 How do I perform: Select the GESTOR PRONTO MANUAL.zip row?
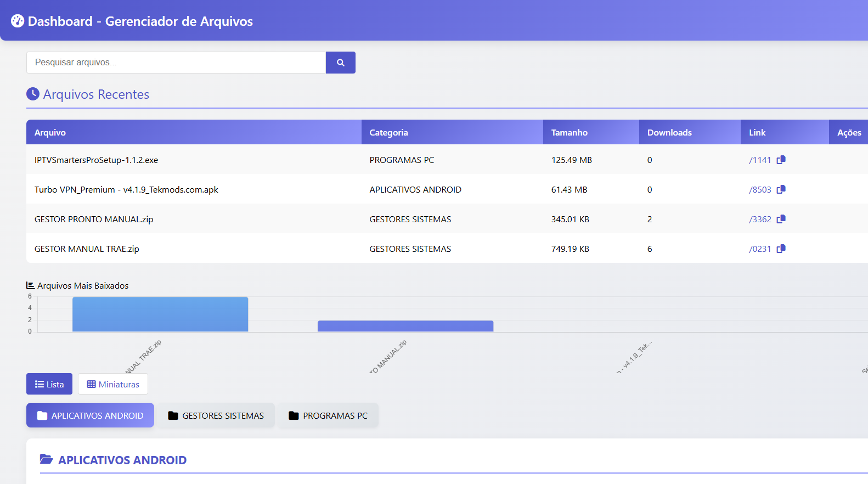pos(94,220)
